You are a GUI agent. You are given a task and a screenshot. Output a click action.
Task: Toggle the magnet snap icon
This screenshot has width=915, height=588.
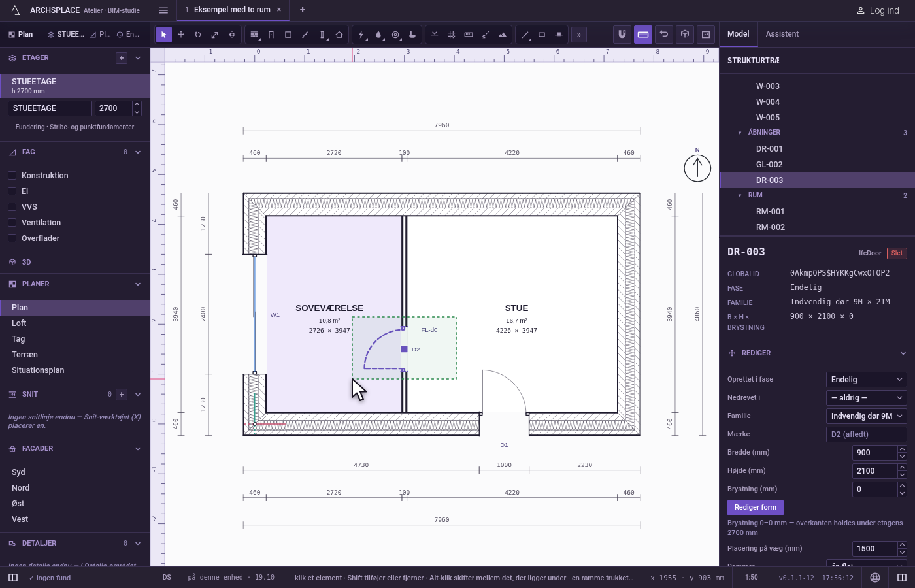622,34
